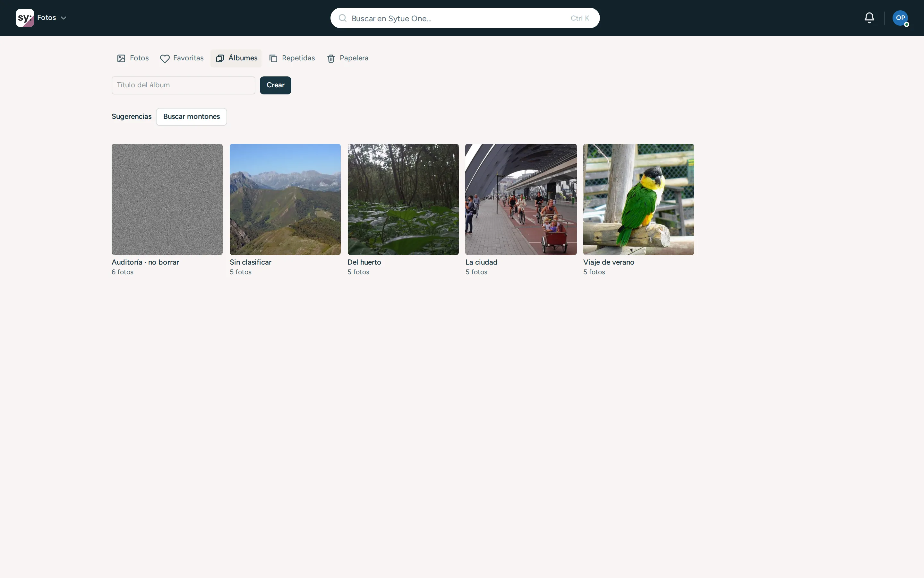Click the La ciudad album title
924x578 pixels.
pyautogui.click(x=482, y=262)
